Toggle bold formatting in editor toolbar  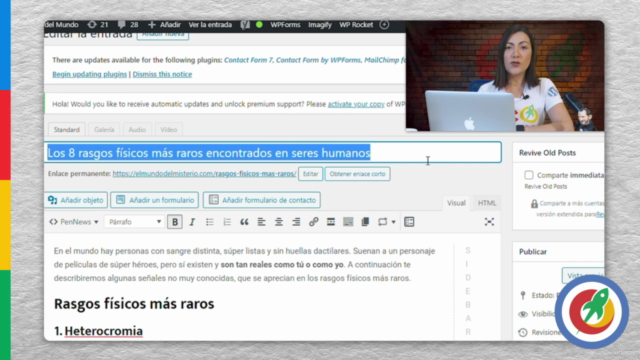175,222
